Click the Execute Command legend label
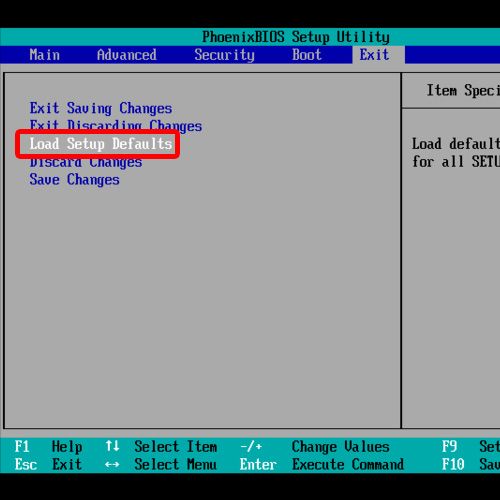The image size is (500, 500). [x=348, y=465]
